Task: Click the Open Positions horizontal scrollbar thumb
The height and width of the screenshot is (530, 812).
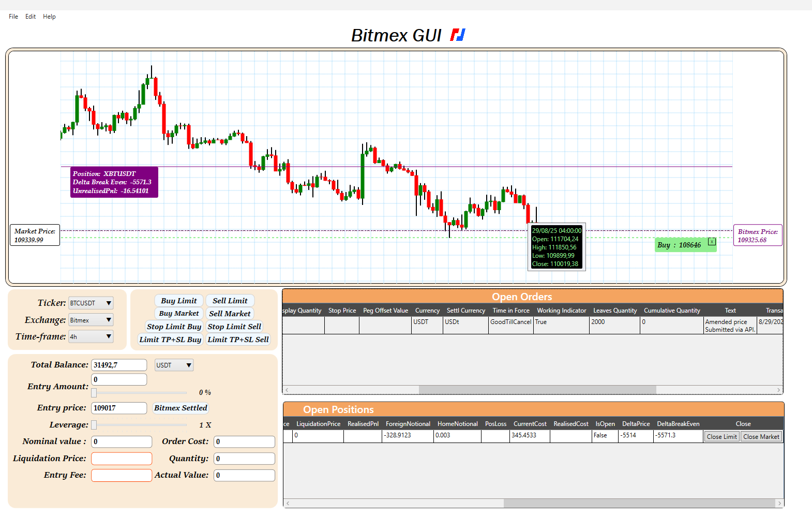Action: 639,503
